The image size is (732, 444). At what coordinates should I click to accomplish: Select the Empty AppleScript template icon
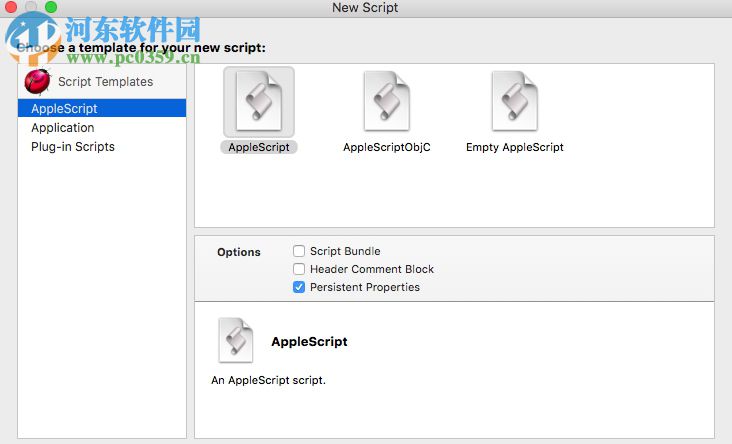click(514, 101)
